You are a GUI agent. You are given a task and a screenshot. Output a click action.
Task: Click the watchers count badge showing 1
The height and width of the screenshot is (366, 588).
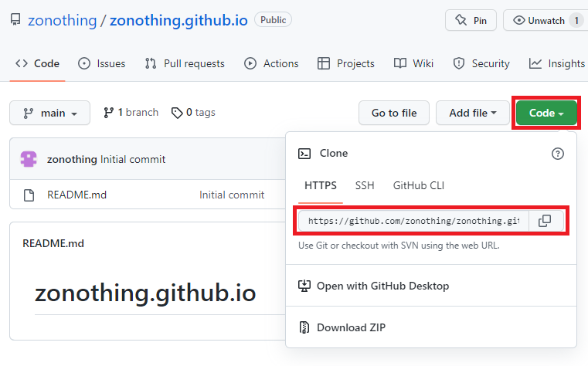[x=576, y=20]
